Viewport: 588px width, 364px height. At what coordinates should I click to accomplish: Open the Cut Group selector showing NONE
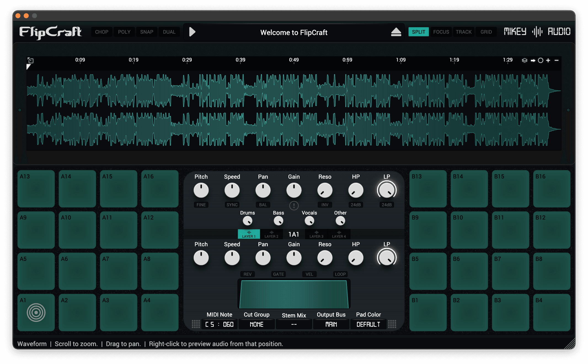[256, 324]
